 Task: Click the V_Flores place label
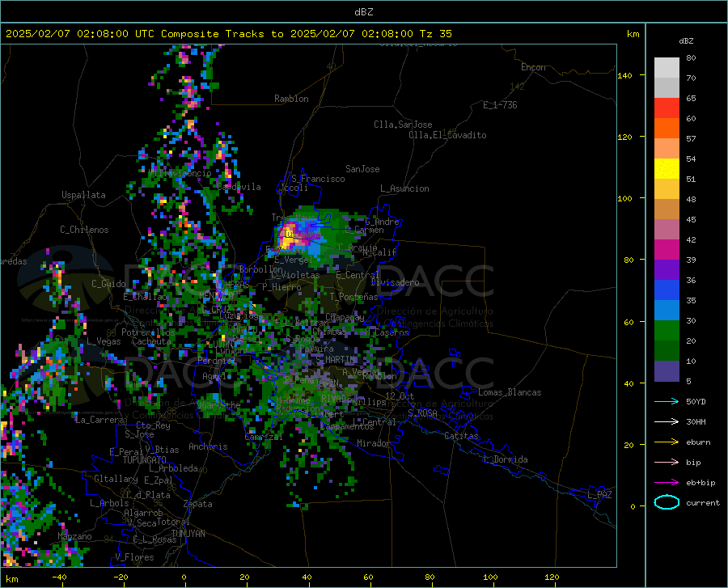click(x=134, y=557)
